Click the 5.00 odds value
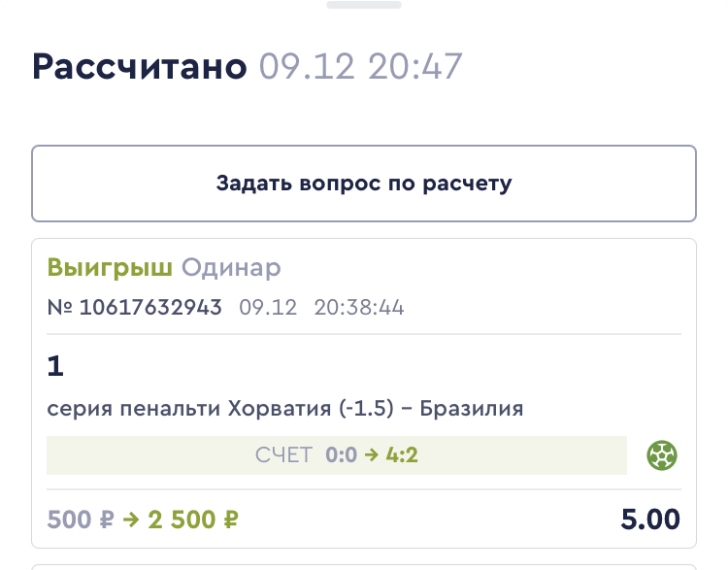Image resolution: width=728 pixels, height=570 pixels. (x=650, y=520)
